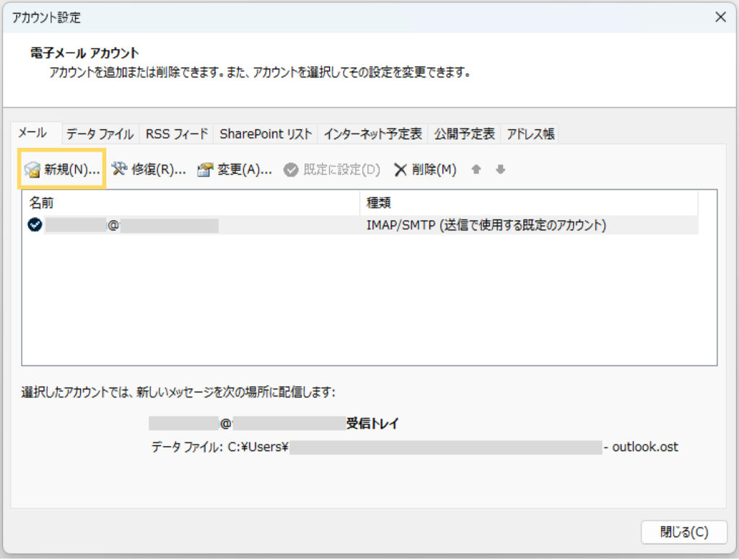Click the 削除(M) delete X icon
This screenshot has height=560, width=739.
coord(401,170)
